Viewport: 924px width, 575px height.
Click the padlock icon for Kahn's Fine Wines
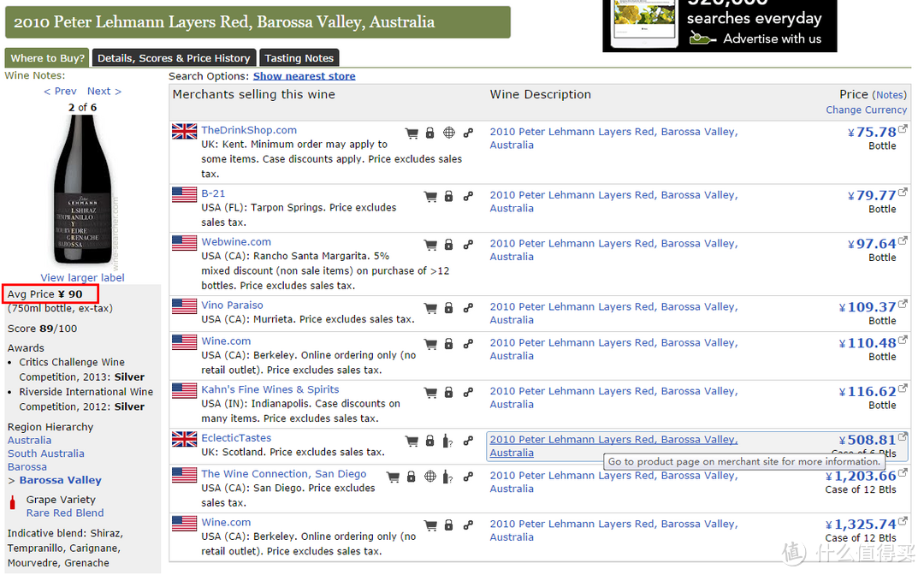449,393
